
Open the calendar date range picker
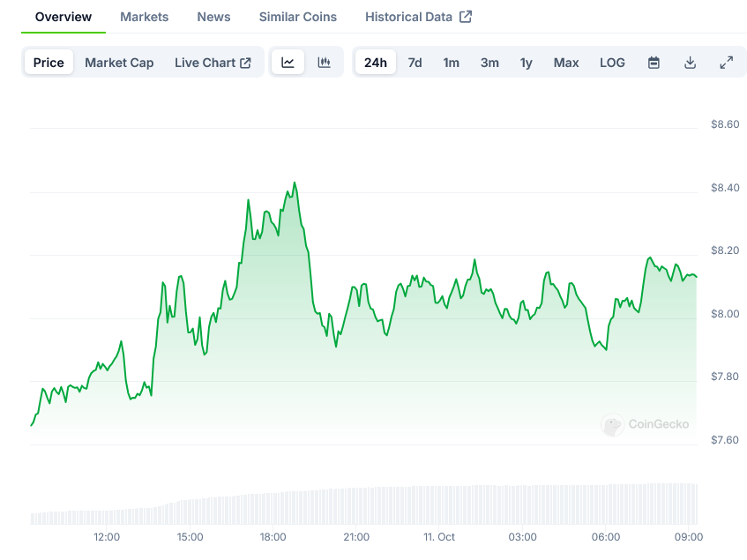pos(654,63)
